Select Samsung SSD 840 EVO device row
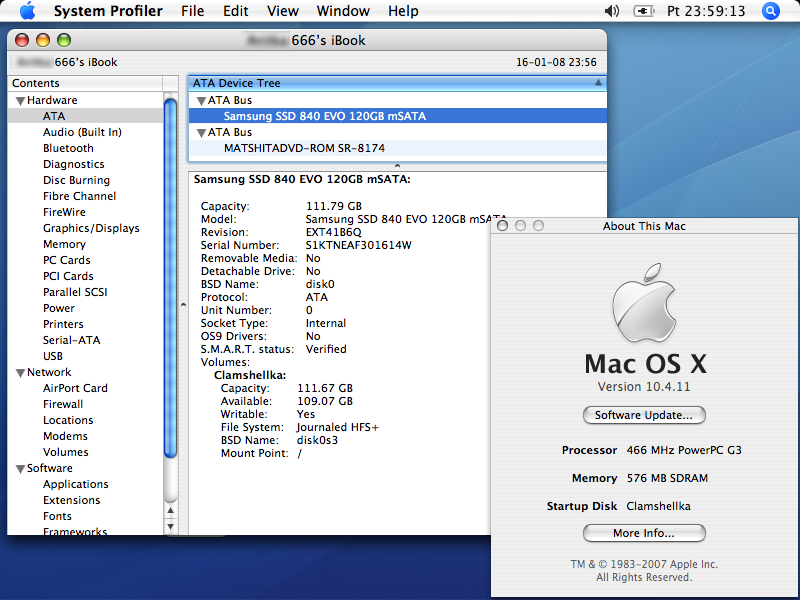Screen dimensions: 800x600 [398, 116]
